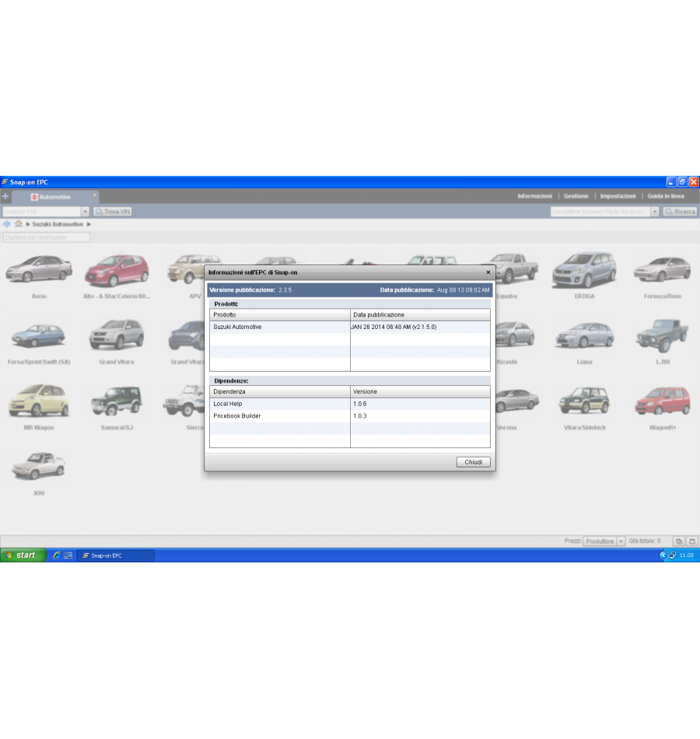The image size is (700, 739).
Task: Click the Show Desktop quick launch icon
Action: coord(68,555)
